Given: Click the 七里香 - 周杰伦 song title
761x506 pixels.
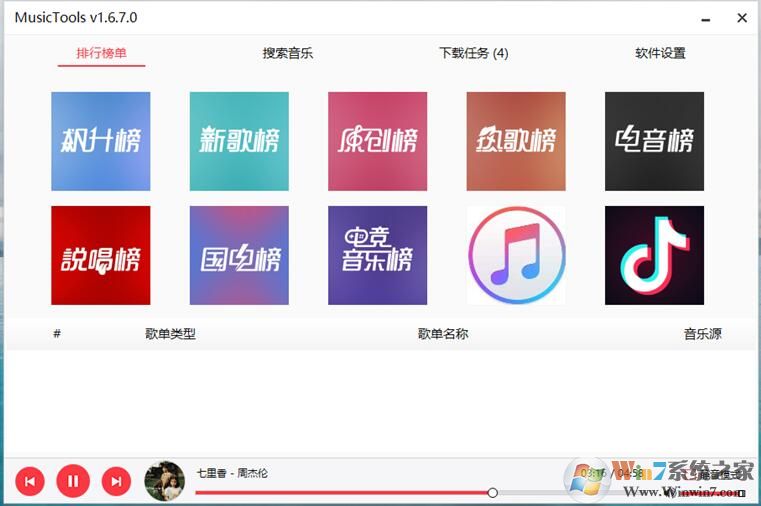Looking at the screenshot, I should (232, 473).
